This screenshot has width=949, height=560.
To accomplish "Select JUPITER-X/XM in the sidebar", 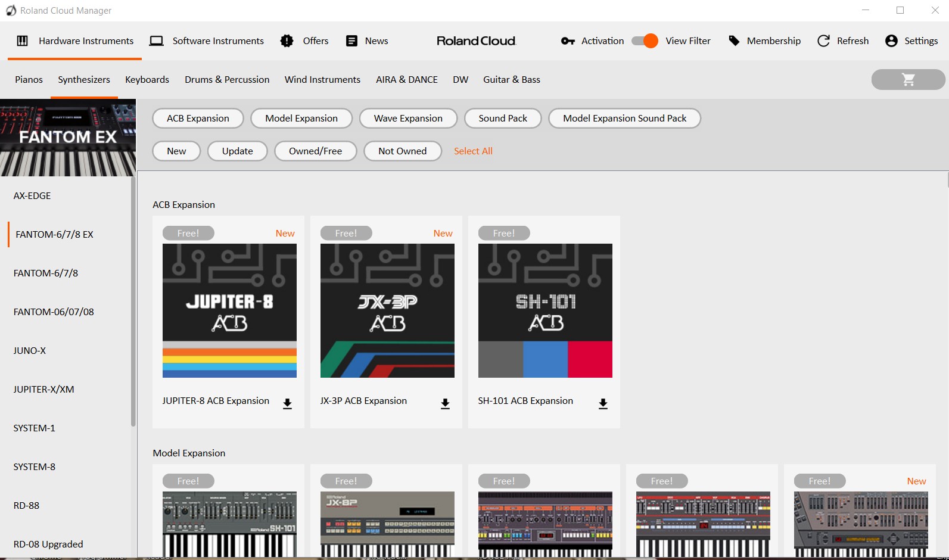I will pos(43,389).
